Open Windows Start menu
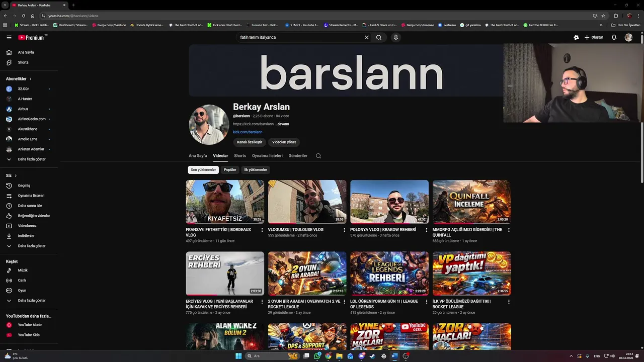The image size is (644, 362). pyautogui.click(x=238, y=356)
